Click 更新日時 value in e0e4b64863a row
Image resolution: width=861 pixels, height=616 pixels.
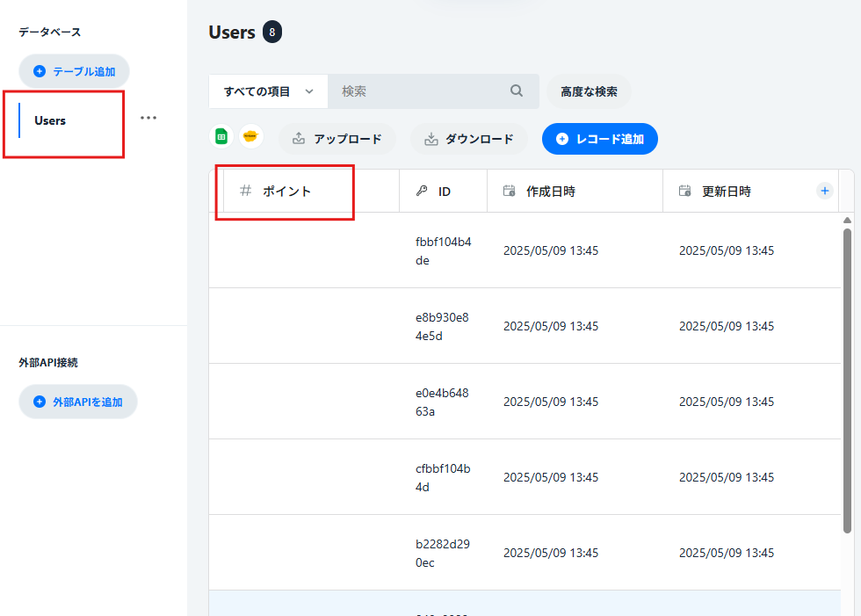point(727,402)
